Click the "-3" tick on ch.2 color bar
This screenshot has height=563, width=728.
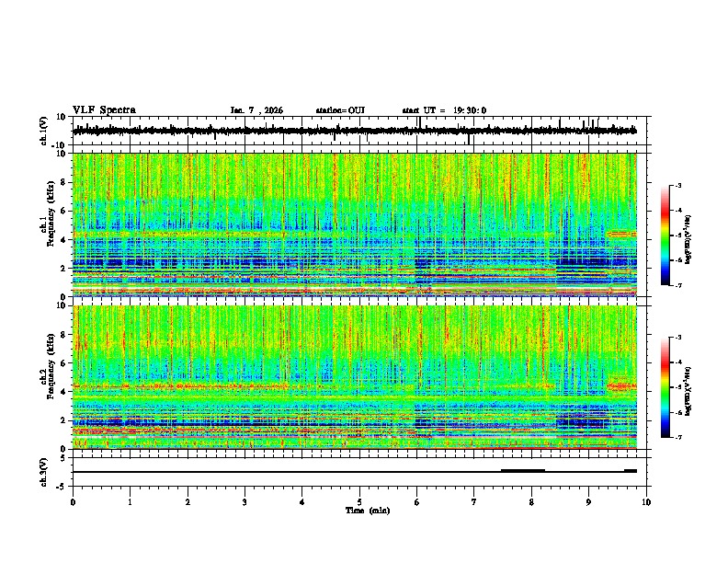pos(677,338)
